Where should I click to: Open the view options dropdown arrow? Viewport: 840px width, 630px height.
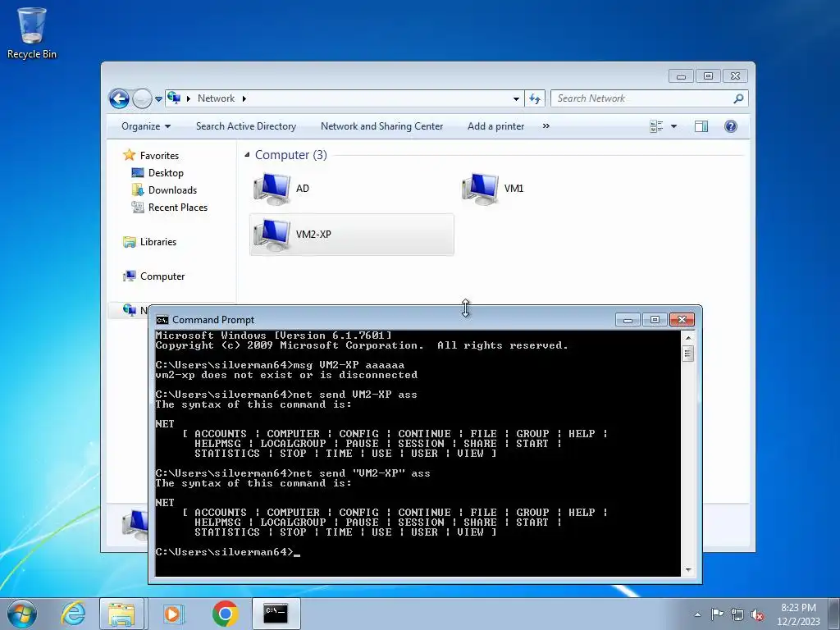tap(674, 126)
